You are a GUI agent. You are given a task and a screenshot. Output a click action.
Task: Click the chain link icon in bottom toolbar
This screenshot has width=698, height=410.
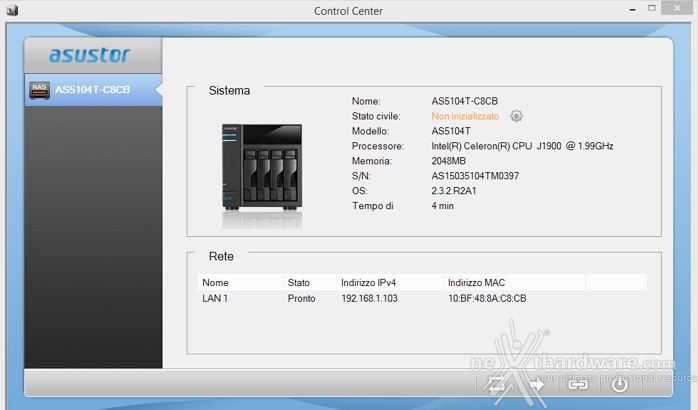tap(578, 384)
